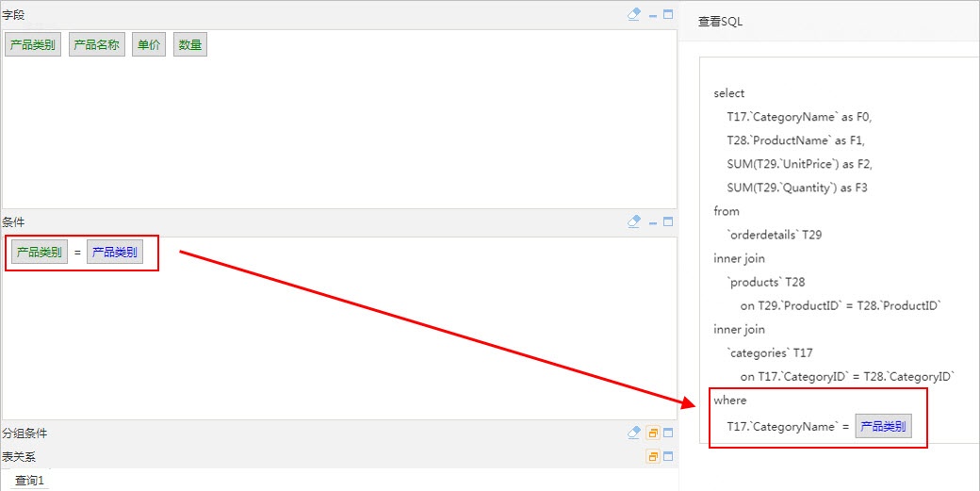Image resolution: width=980 pixels, height=491 pixels.
Task: Click the 'where' keyword in the SQL
Action: tap(730, 401)
